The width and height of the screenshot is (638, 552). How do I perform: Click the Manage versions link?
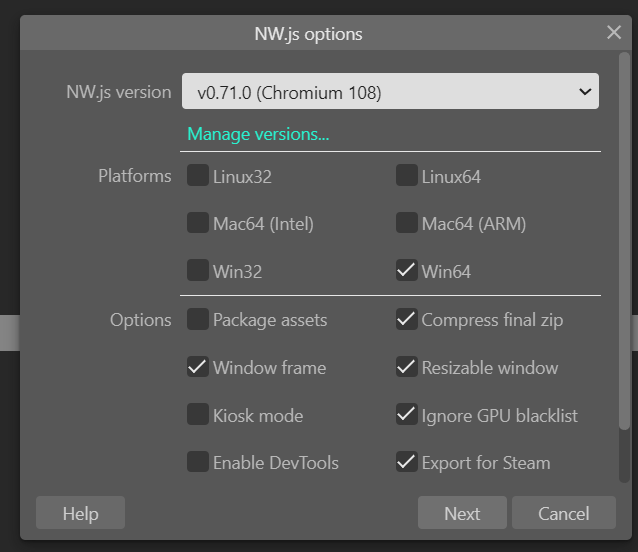pos(258,134)
